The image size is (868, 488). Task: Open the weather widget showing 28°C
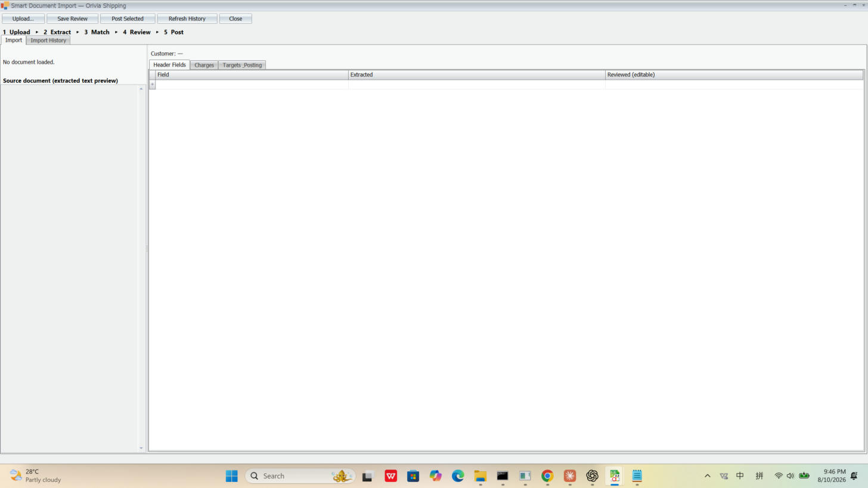pos(36,475)
